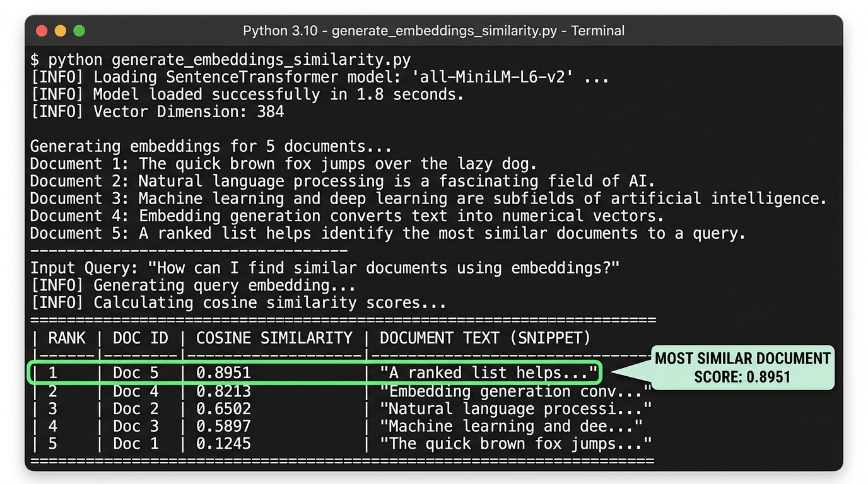
Task: Minimize the Terminal using the yellow button
Action: click(61, 31)
